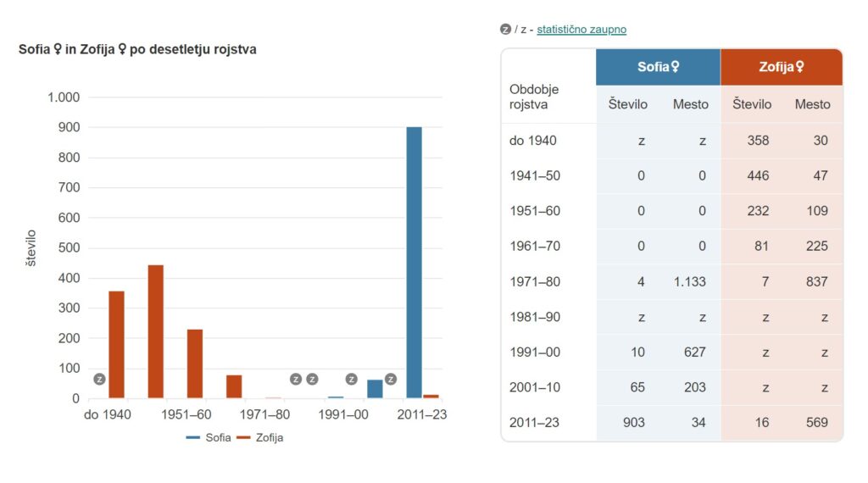Click the Mesto header under Zofija
Image resolution: width=868 pixels, height=483 pixels.
pyautogui.click(x=812, y=104)
